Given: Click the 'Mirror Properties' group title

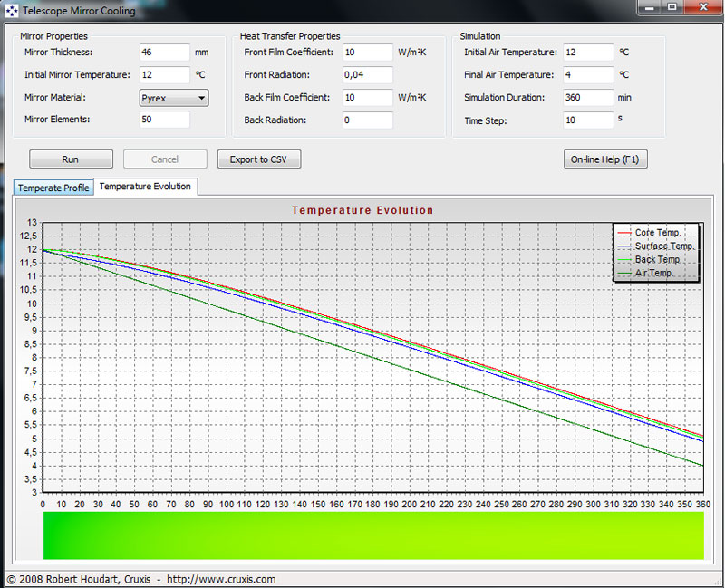Looking at the screenshot, I should pos(53,36).
